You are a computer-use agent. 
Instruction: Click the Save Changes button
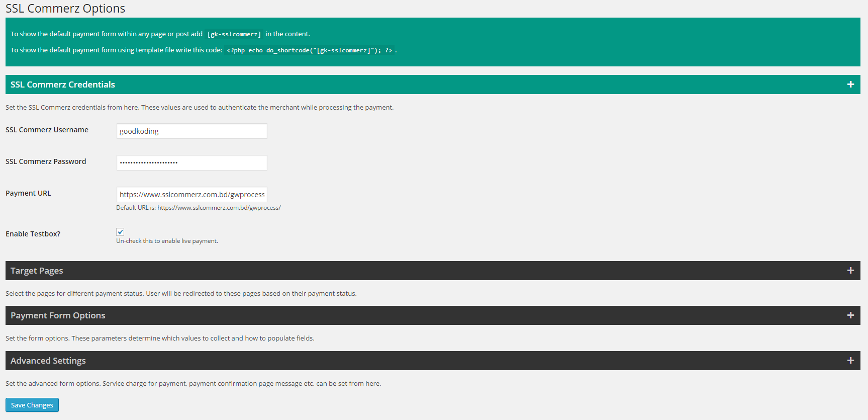pyautogui.click(x=32, y=405)
